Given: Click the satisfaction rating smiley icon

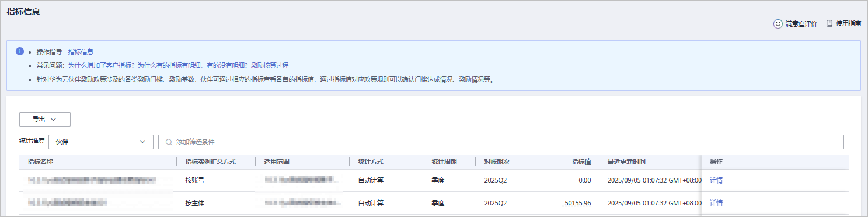Looking at the screenshot, I should pos(778,24).
